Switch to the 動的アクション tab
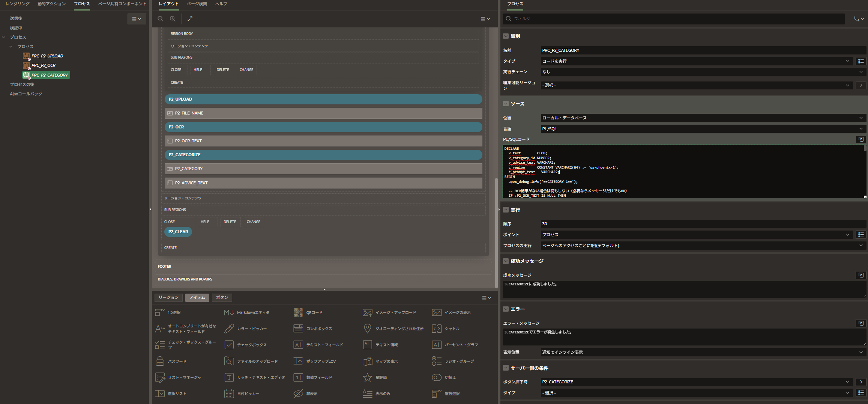 click(x=52, y=4)
